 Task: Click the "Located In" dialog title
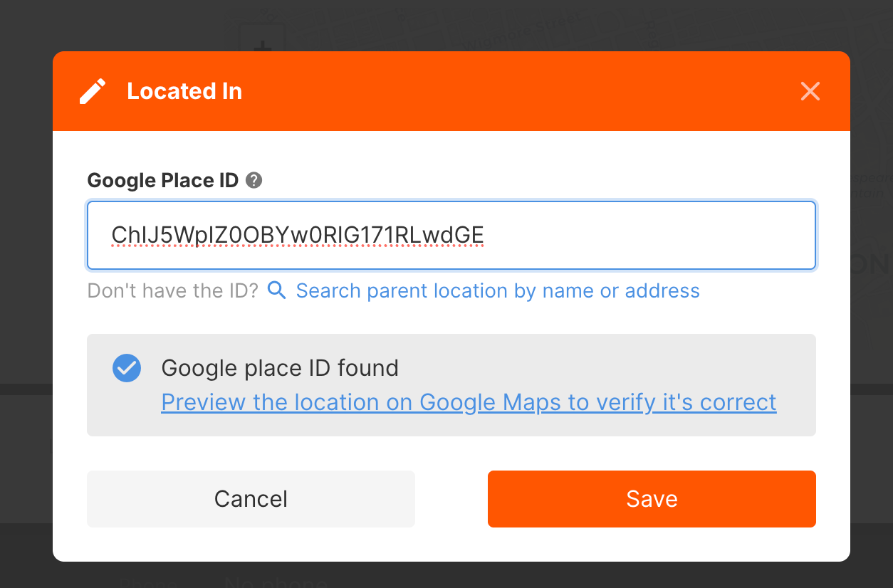184,91
